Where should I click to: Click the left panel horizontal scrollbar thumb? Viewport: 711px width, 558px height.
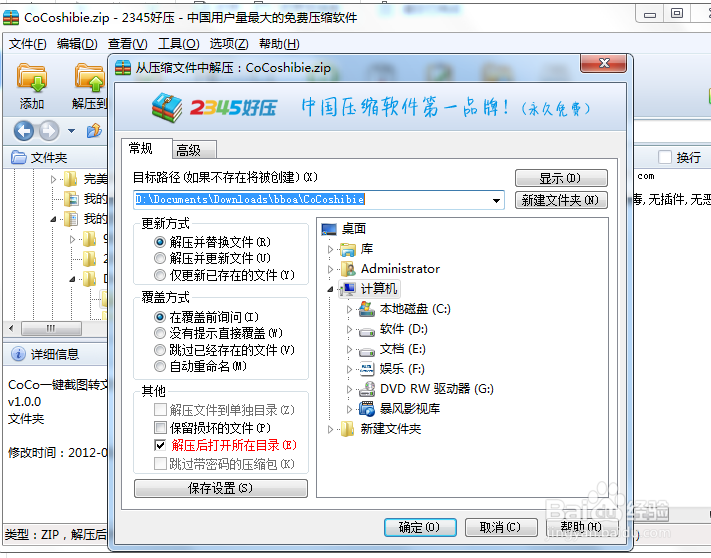click(x=51, y=328)
